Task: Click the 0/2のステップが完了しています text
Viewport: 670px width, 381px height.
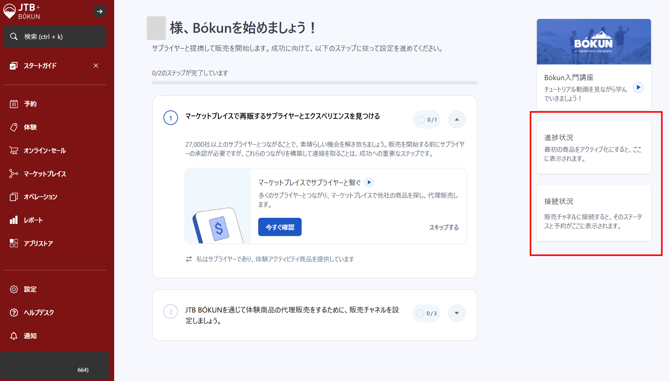Action: 190,73
